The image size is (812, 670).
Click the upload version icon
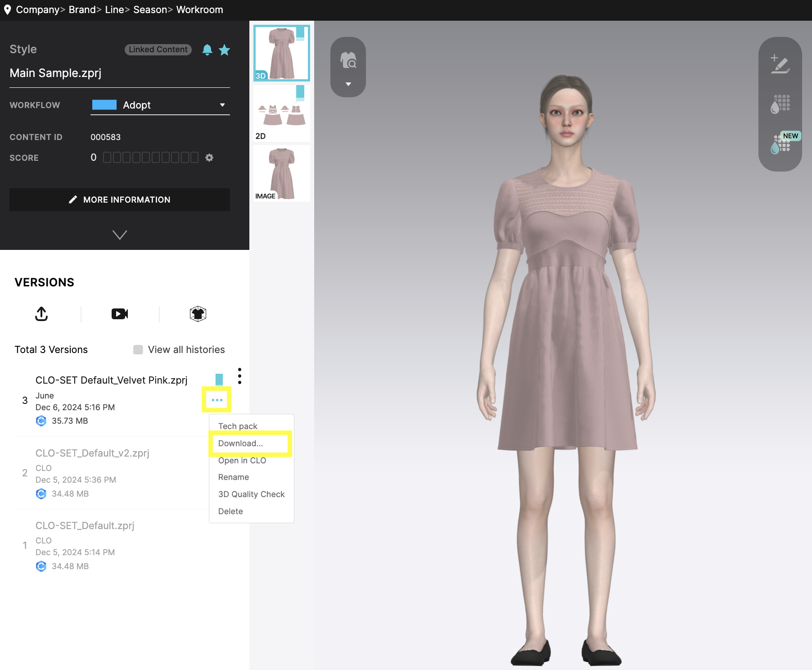pyautogui.click(x=41, y=314)
